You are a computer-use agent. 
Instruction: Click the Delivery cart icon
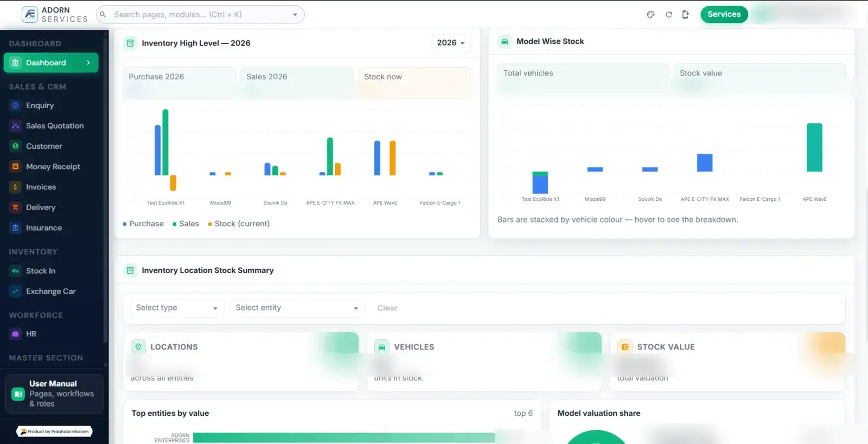[15, 207]
